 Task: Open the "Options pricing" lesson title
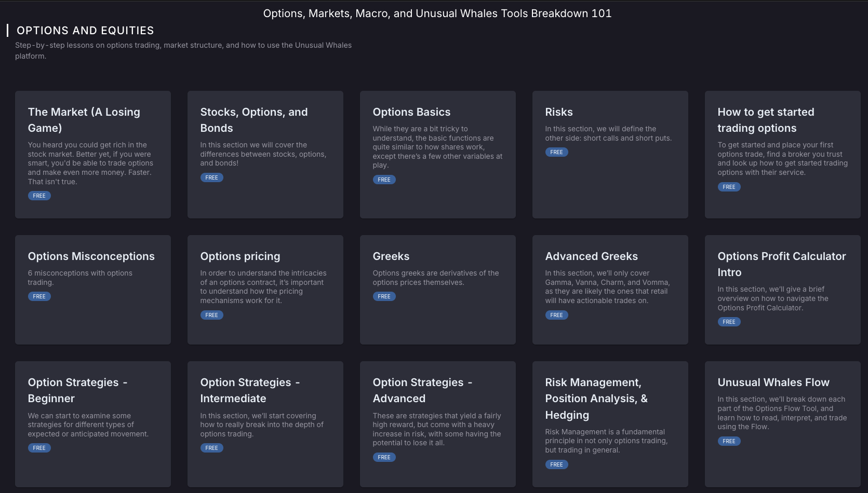coord(240,256)
